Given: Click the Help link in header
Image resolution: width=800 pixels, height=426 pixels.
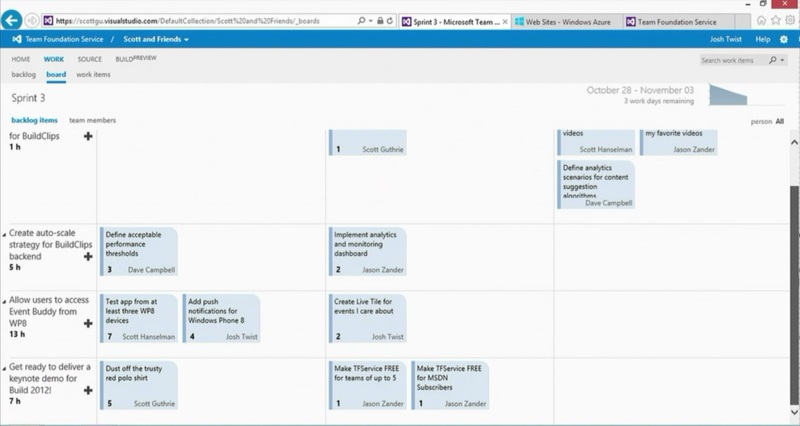Looking at the screenshot, I should point(763,39).
